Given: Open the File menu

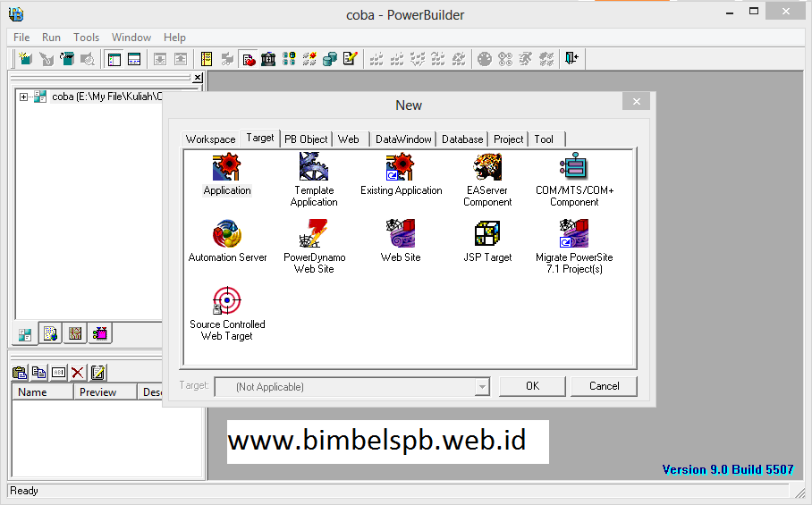Looking at the screenshot, I should tap(21, 38).
